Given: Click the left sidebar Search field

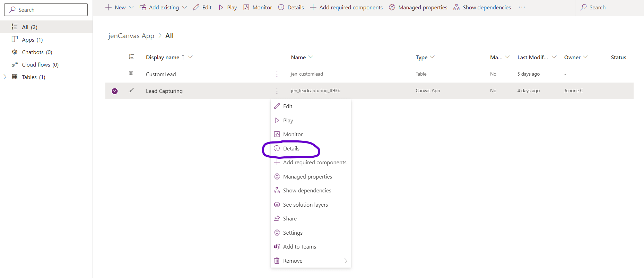Looking at the screenshot, I should pyautogui.click(x=46, y=10).
